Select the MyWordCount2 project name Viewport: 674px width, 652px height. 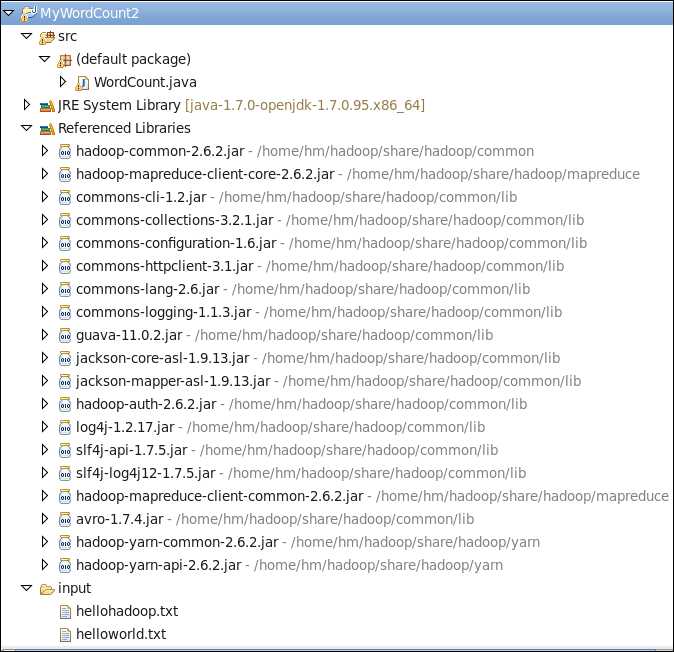[89, 13]
